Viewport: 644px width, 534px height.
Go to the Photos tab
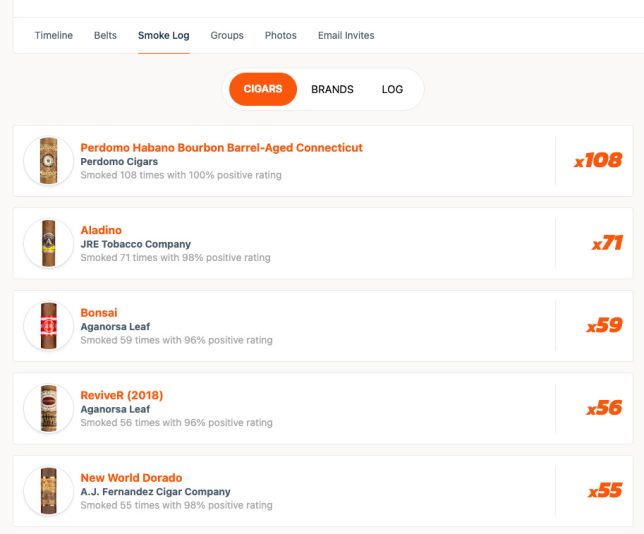pyautogui.click(x=280, y=35)
